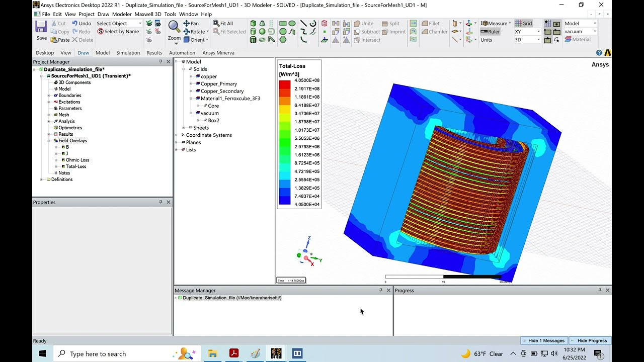
Task: Activate the Rotate view tool
Action: click(195, 31)
